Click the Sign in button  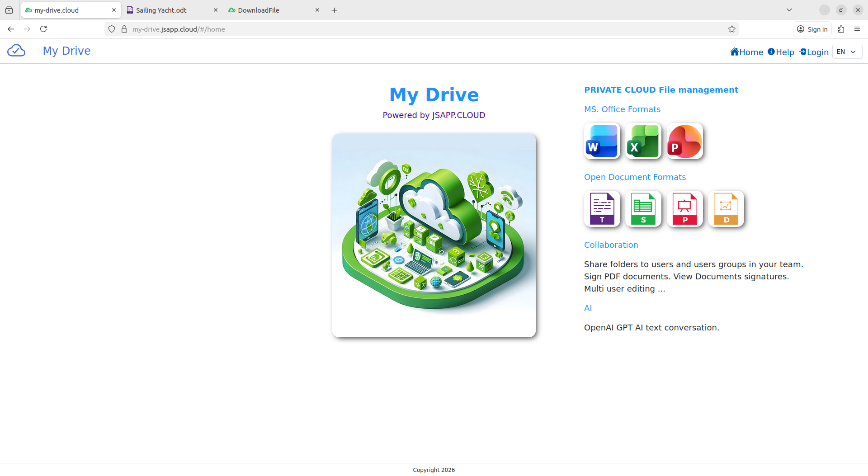812,29
